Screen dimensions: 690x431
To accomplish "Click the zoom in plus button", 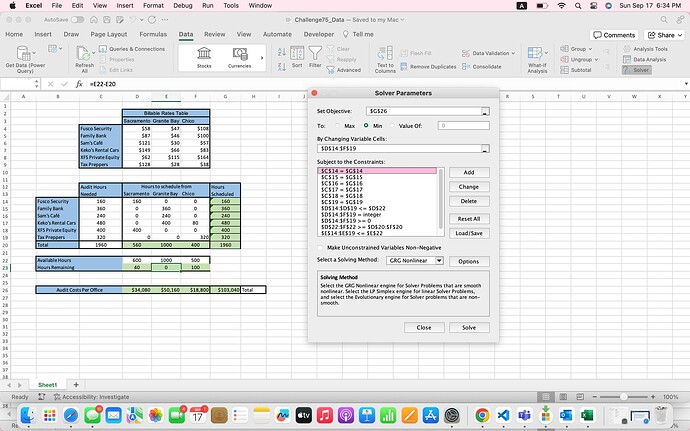I will click(x=653, y=397).
